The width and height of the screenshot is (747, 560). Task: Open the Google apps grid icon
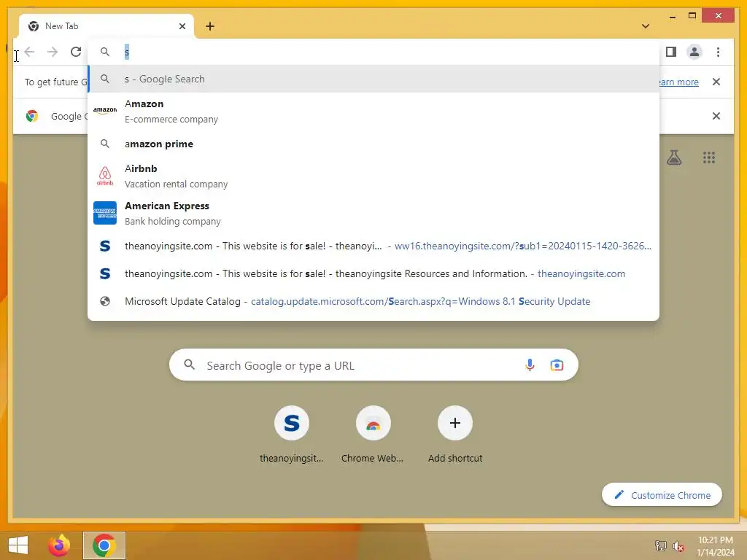pyautogui.click(x=709, y=157)
